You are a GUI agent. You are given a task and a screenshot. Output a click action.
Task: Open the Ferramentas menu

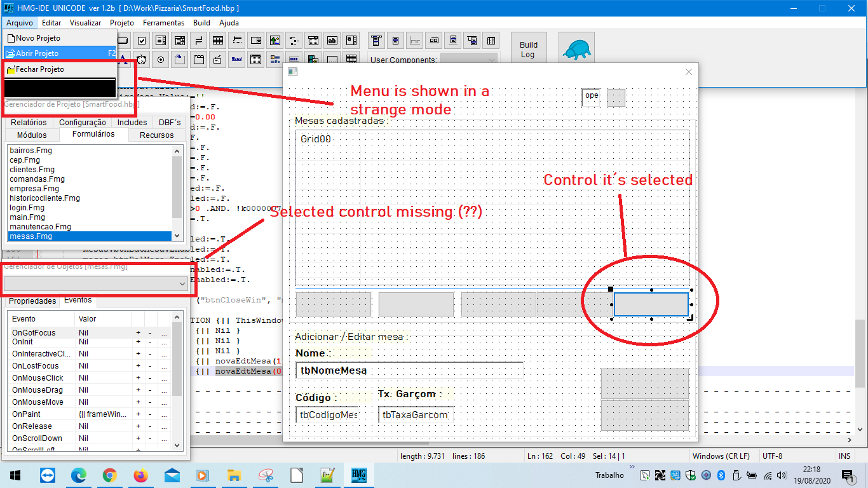[x=163, y=22]
